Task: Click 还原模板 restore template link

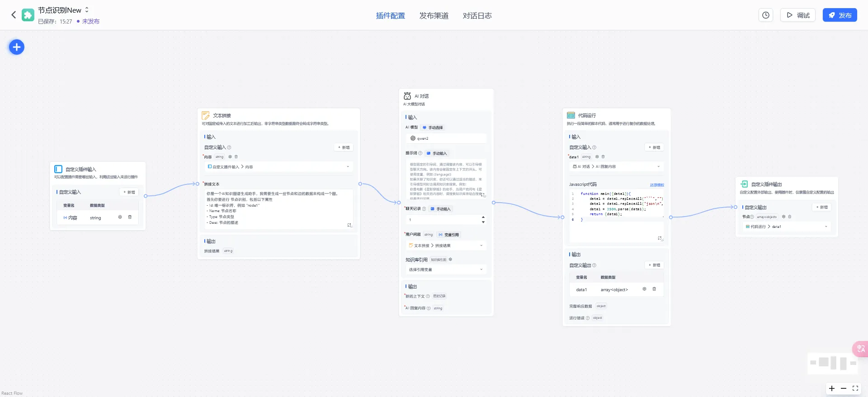Action: [x=657, y=185]
